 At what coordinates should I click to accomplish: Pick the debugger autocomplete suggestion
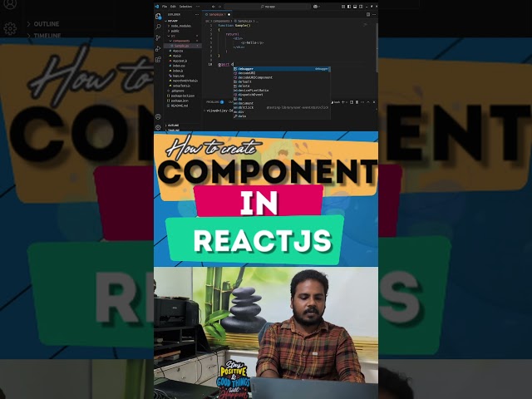tap(282, 69)
